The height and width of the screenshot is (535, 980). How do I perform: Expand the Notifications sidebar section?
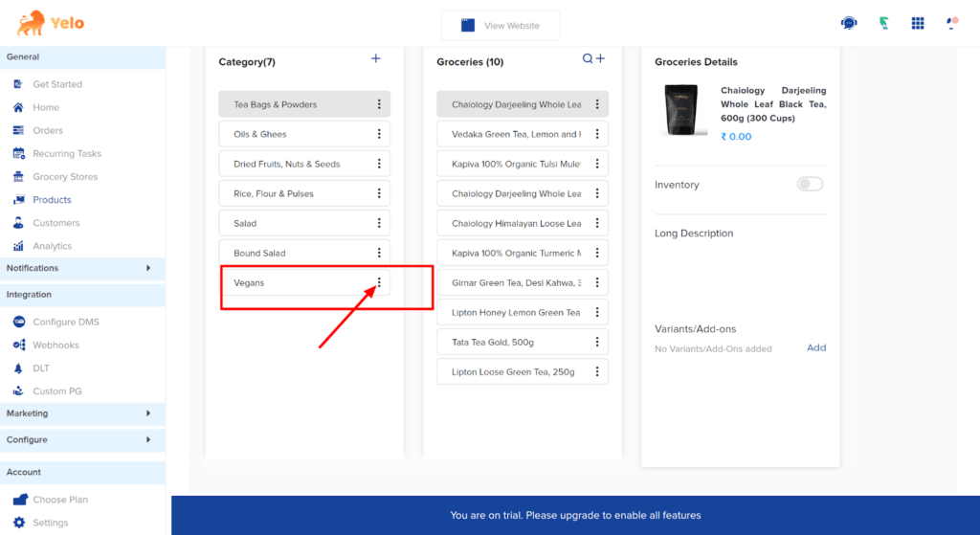point(82,268)
